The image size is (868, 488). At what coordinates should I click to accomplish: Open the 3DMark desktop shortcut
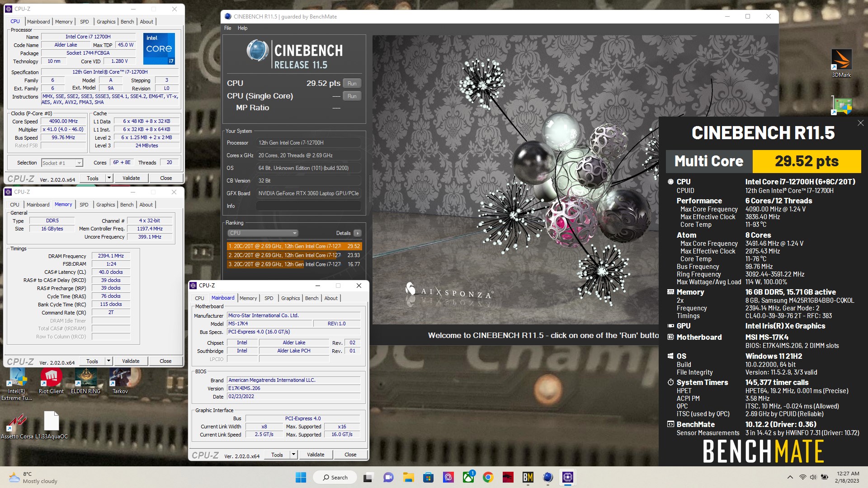[x=841, y=63]
